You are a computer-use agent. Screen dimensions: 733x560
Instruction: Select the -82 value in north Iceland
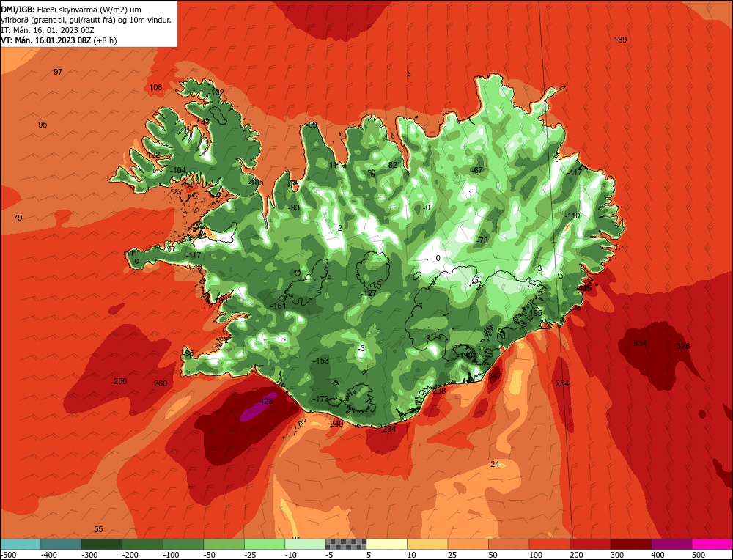391,165
